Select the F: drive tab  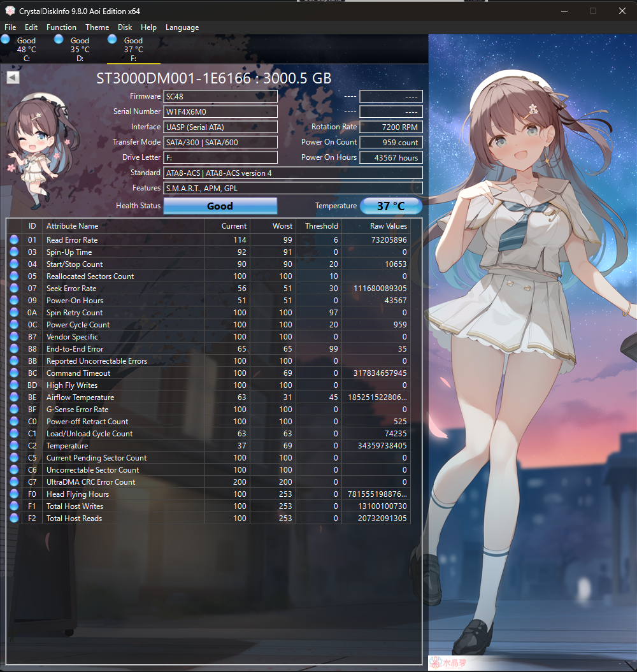pos(133,49)
